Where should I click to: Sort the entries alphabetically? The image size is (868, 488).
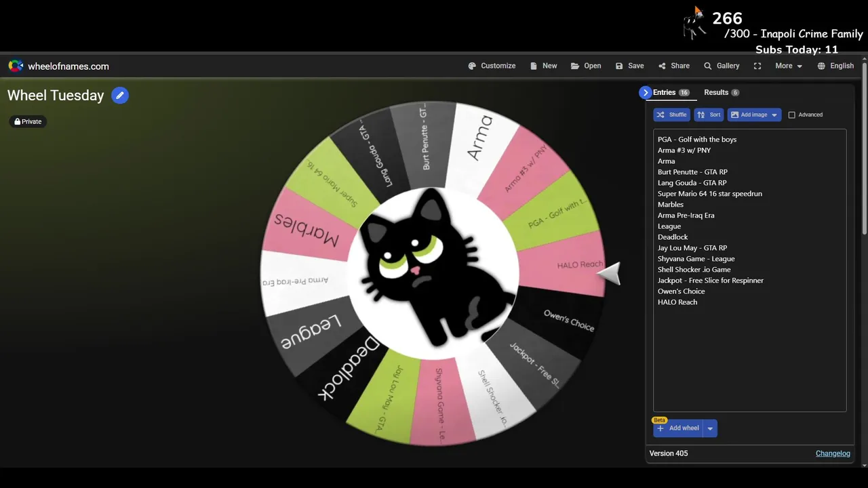(x=709, y=115)
